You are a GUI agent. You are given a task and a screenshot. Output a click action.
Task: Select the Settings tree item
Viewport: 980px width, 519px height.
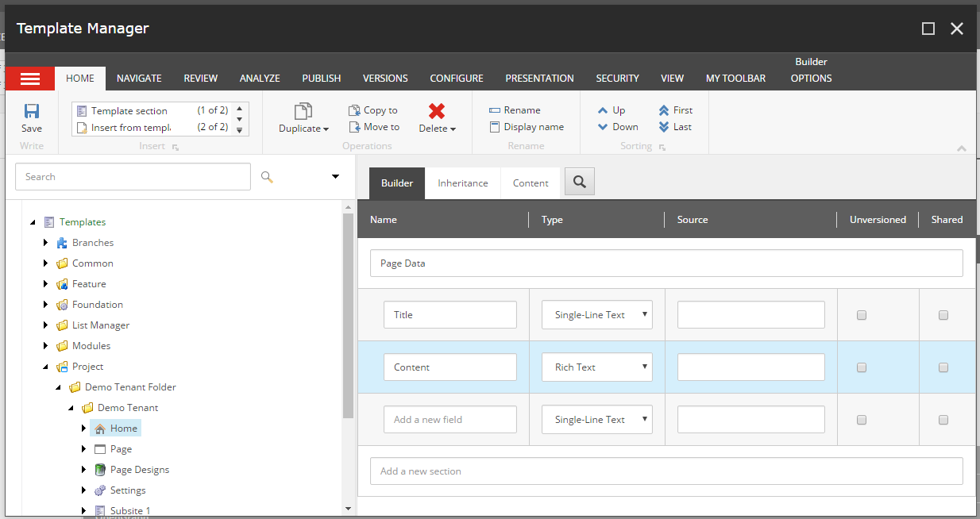pyautogui.click(x=127, y=490)
